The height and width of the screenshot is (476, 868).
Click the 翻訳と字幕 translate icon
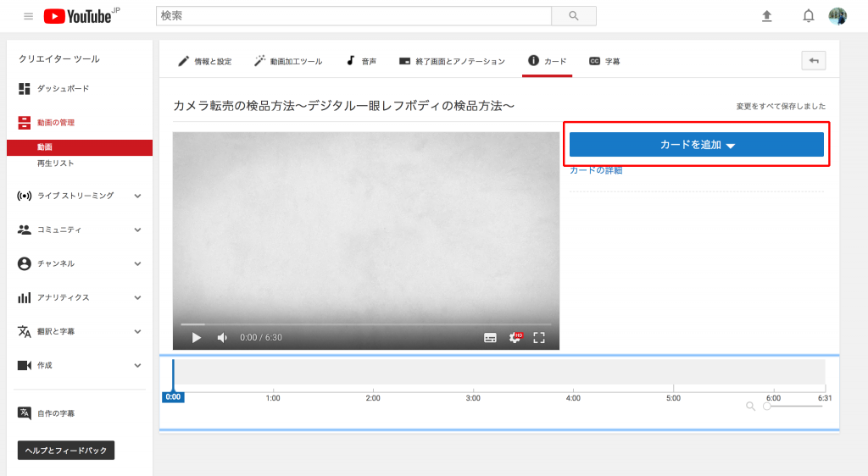point(25,331)
